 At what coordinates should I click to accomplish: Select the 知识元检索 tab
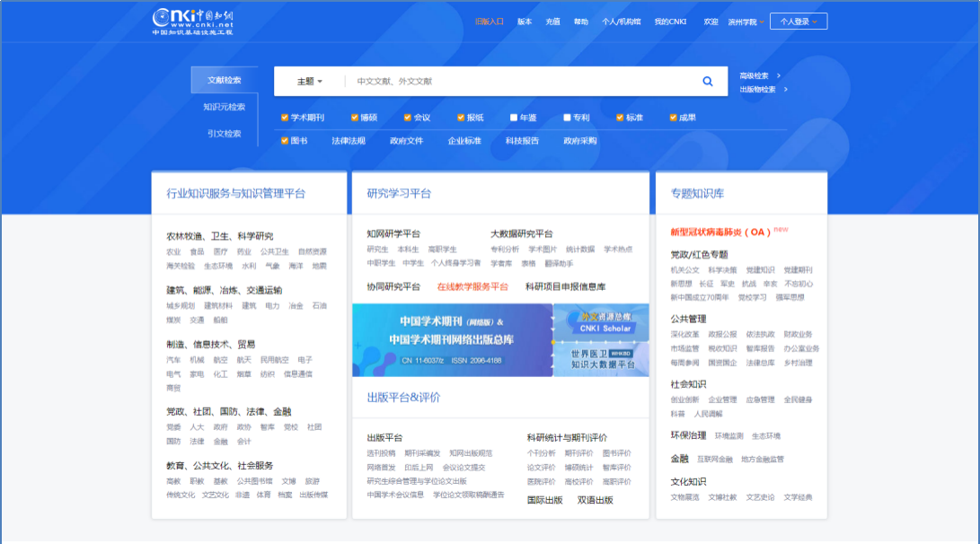pos(225,107)
